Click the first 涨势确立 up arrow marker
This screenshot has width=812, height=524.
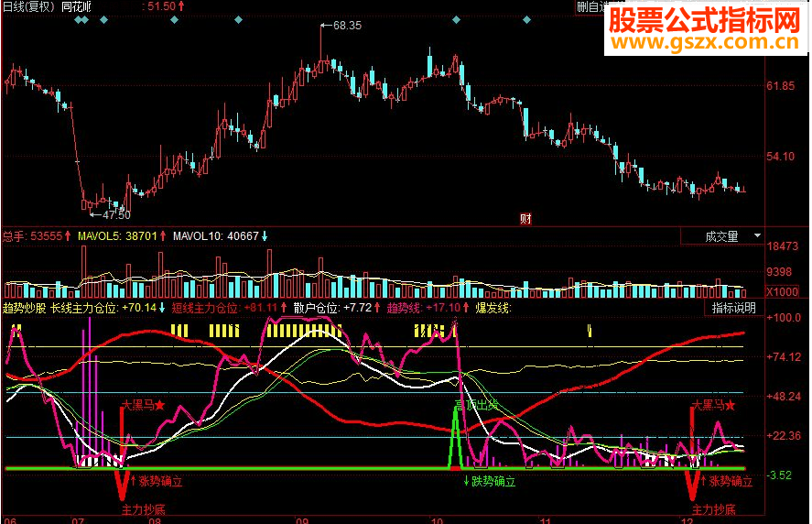(134, 481)
